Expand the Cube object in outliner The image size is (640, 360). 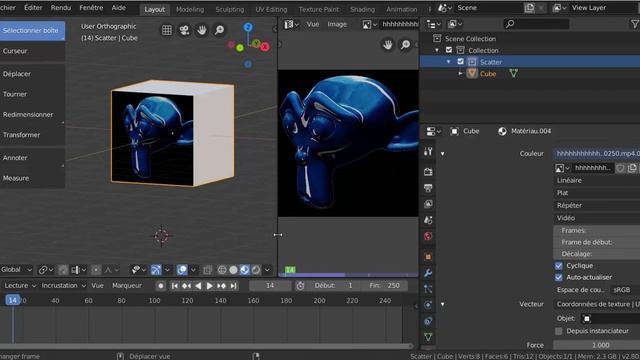point(460,73)
